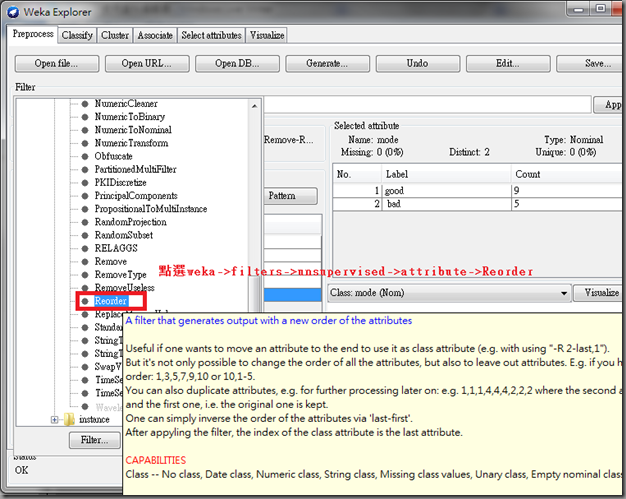Select the RemoveUseless filter
Viewport: 626px width, 499px height.
[124, 288]
